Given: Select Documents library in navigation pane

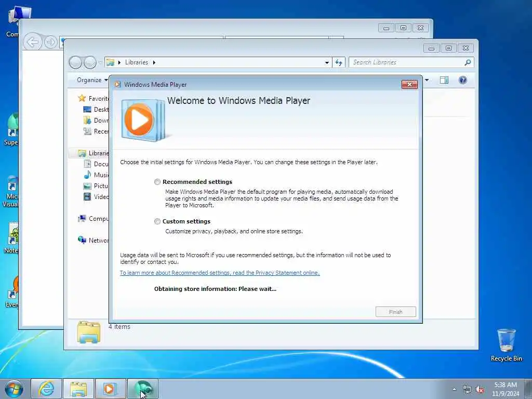Looking at the screenshot, I should pos(96,164).
